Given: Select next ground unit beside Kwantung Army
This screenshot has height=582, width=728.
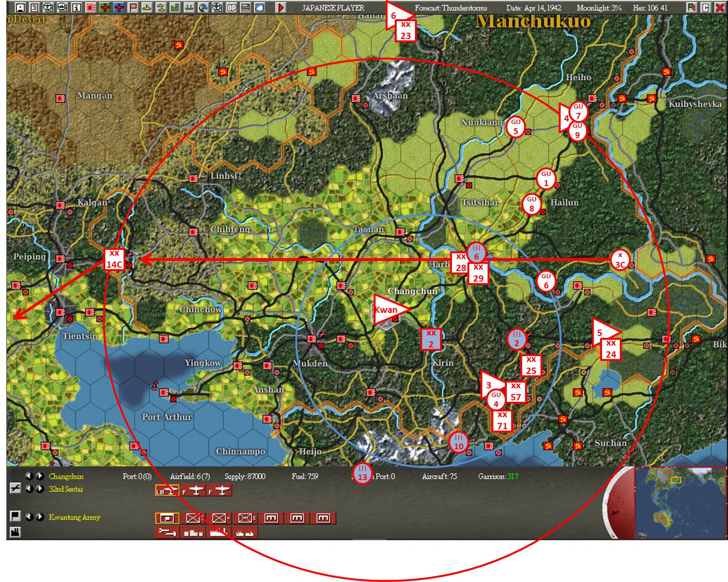Looking at the screenshot, I should [x=40, y=517].
